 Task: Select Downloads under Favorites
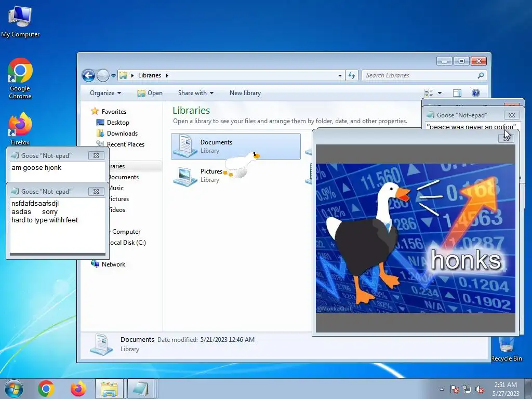122,134
